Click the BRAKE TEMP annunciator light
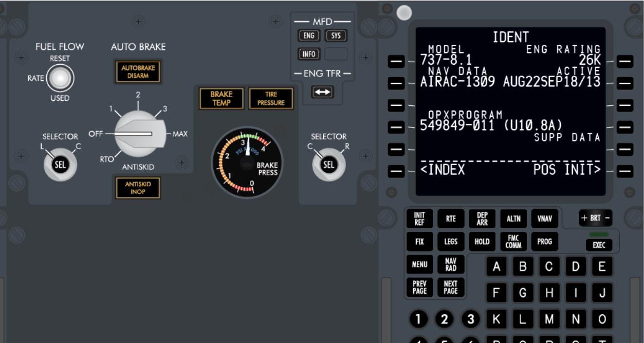 tap(222, 98)
